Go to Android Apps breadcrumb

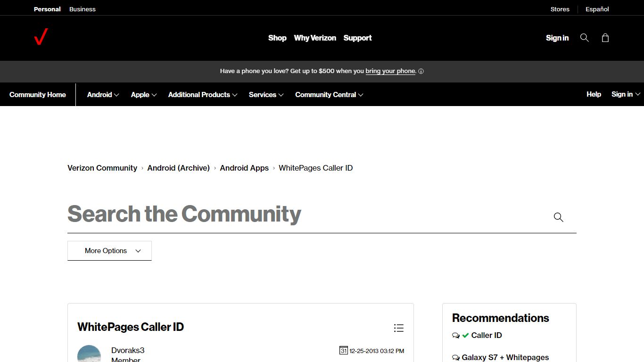pos(244,168)
